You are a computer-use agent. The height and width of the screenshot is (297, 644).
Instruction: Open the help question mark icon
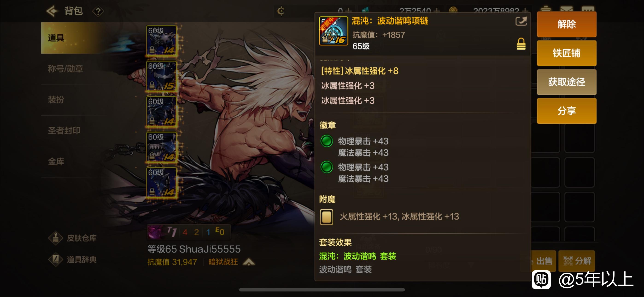point(98,11)
